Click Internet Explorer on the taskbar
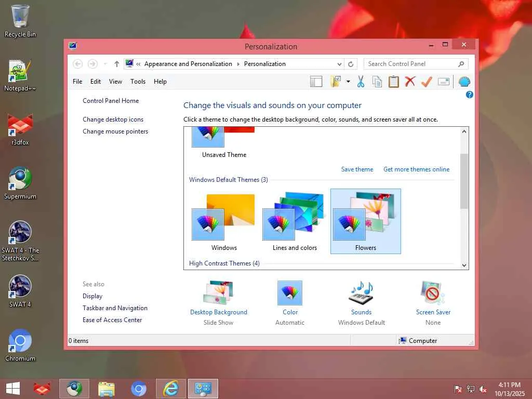This screenshot has height=399, width=532. pos(170,389)
